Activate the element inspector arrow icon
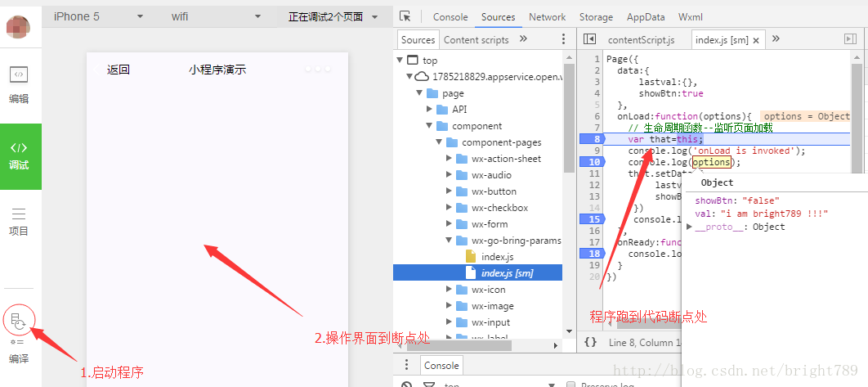The width and height of the screenshot is (868, 387). (x=405, y=16)
